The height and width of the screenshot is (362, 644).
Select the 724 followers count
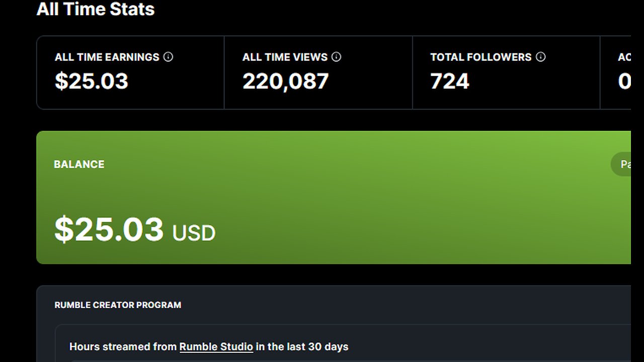(450, 81)
